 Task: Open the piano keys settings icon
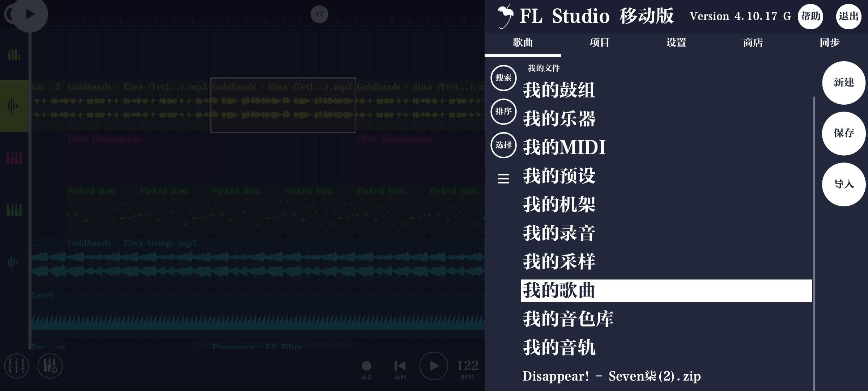click(x=50, y=366)
